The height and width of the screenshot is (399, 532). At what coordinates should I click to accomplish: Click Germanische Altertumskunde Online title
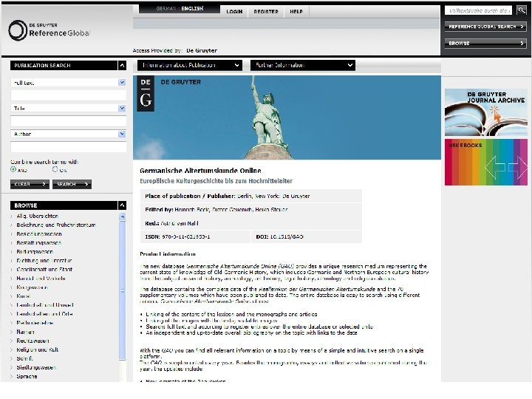point(200,171)
